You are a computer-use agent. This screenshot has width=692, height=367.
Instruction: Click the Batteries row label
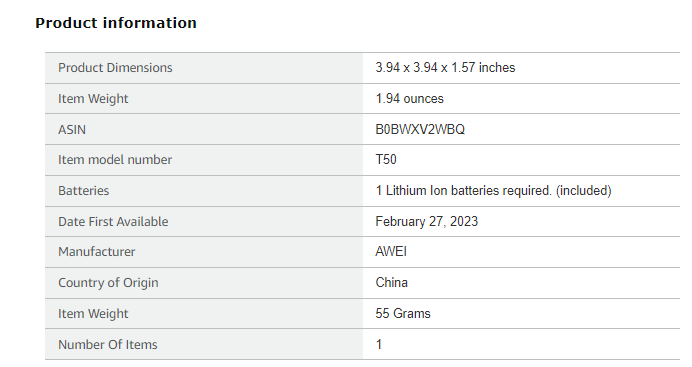click(x=83, y=191)
